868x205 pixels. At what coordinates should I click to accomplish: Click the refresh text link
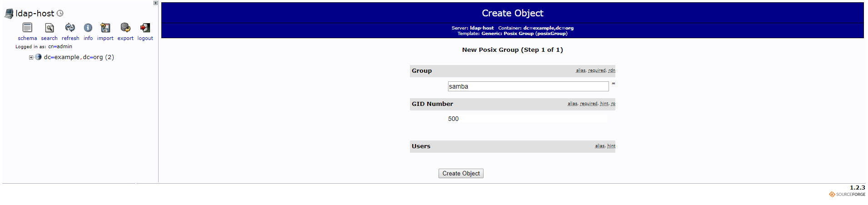tap(70, 38)
